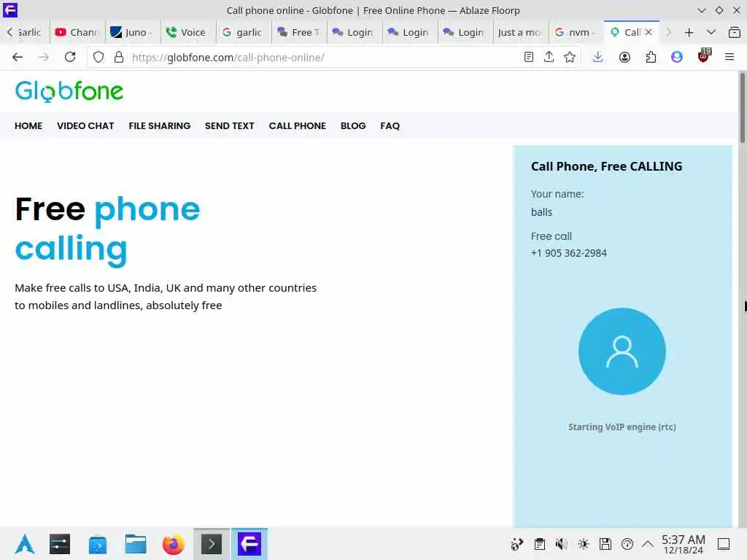747x560 pixels.
Task: Click 'Starting VoIP engine (rtc)' status
Action: tap(622, 427)
